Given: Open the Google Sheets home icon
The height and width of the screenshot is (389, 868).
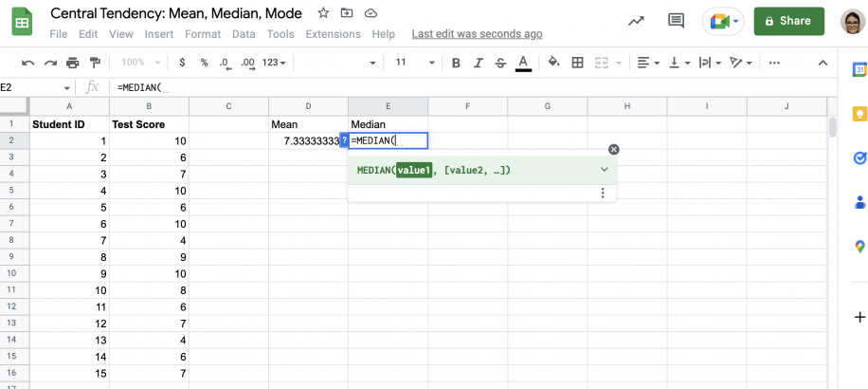Looking at the screenshot, I should pos(23,23).
